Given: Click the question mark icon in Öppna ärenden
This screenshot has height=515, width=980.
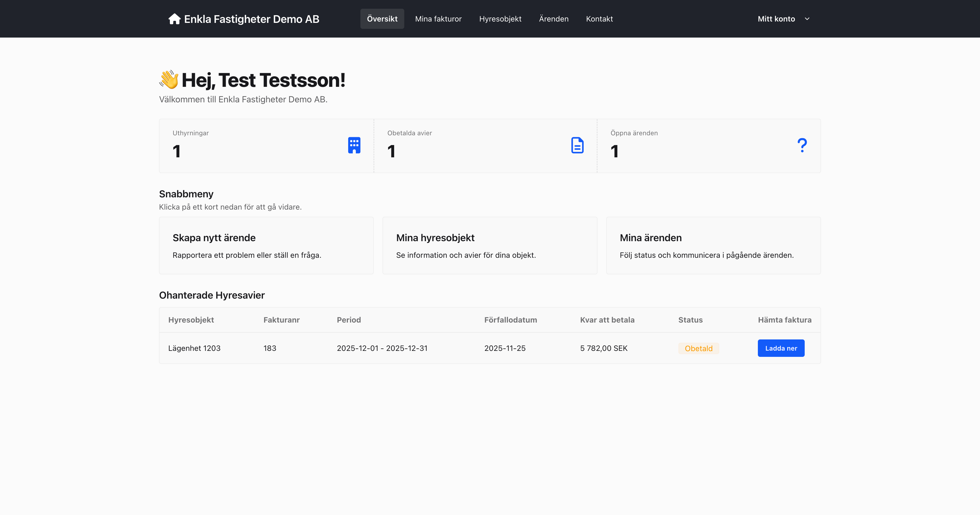Looking at the screenshot, I should click(x=802, y=145).
